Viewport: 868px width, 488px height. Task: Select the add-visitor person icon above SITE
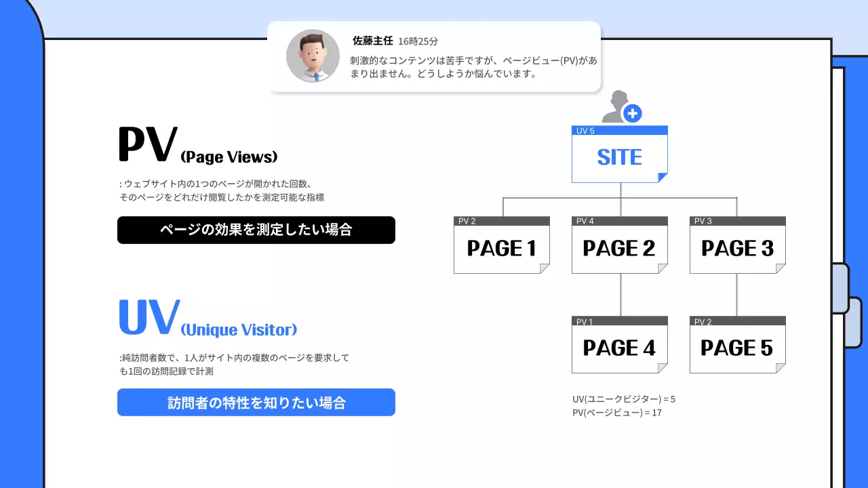pos(618,105)
